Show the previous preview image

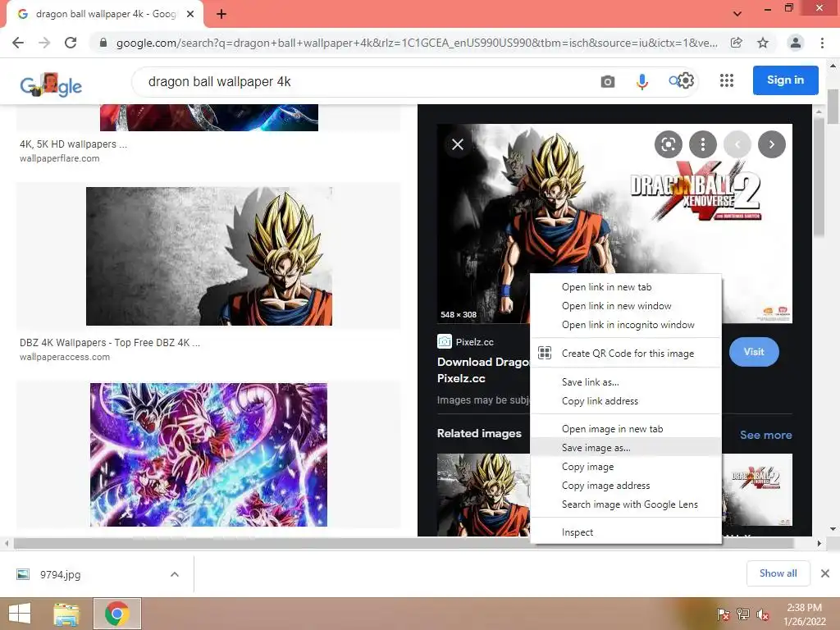(737, 144)
